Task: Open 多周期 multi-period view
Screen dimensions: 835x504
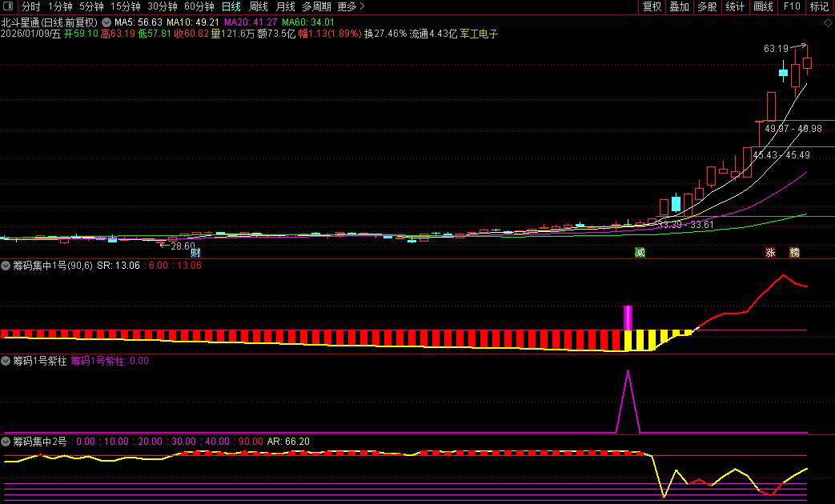Action: [x=316, y=6]
